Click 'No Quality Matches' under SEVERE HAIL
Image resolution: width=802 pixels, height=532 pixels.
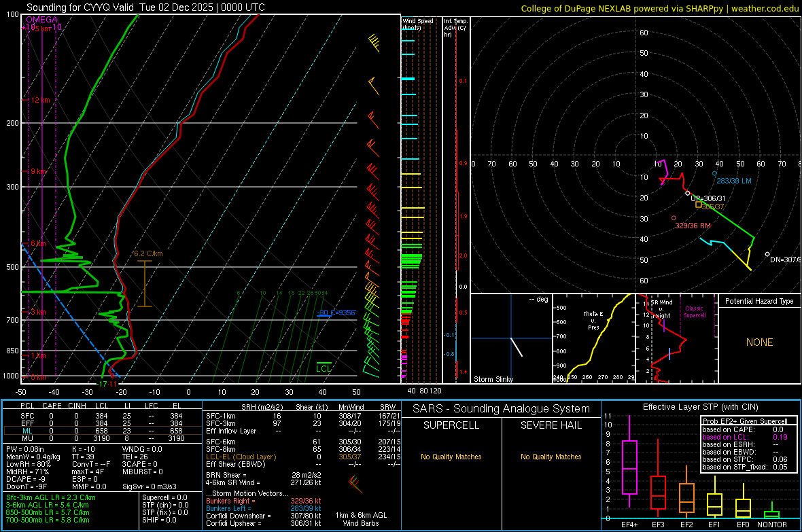pos(551,457)
